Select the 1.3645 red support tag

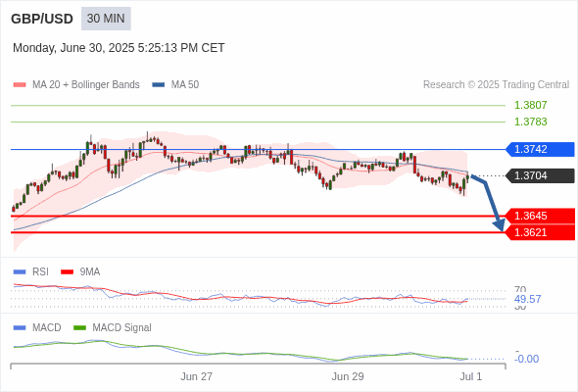coord(540,216)
